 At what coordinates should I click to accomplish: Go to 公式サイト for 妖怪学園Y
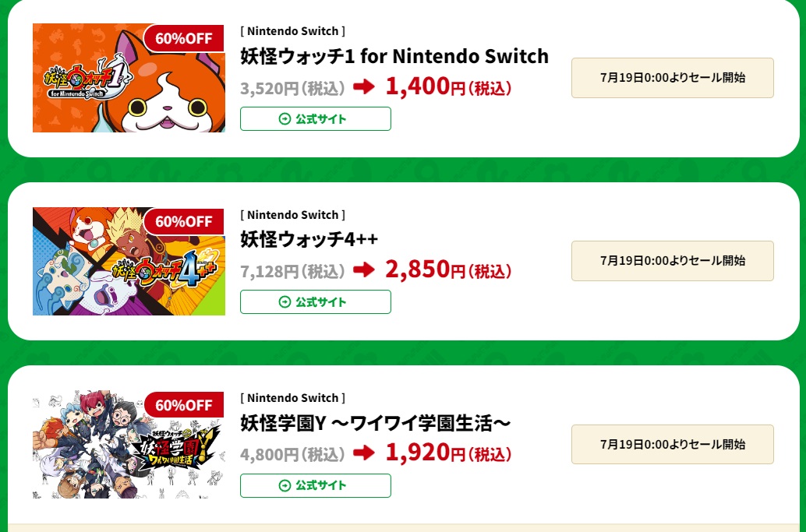(315, 485)
